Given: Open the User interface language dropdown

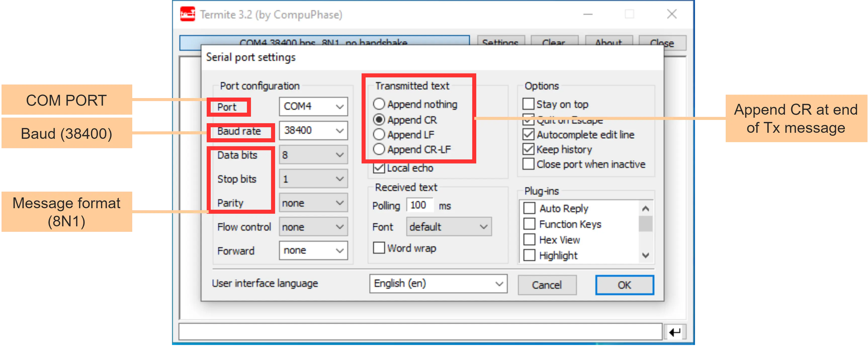Looking at the screenshot, I should (438, 284).
